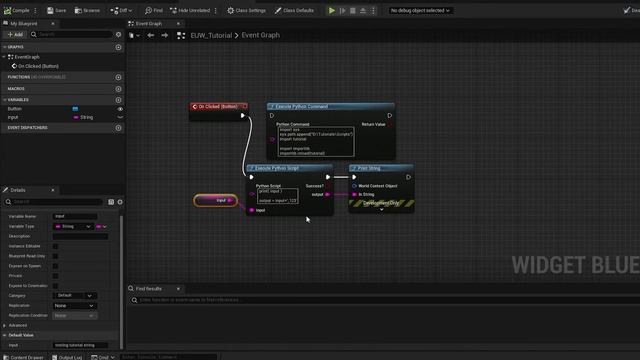Compile the blueprint
640x360 pixels.
17,10
